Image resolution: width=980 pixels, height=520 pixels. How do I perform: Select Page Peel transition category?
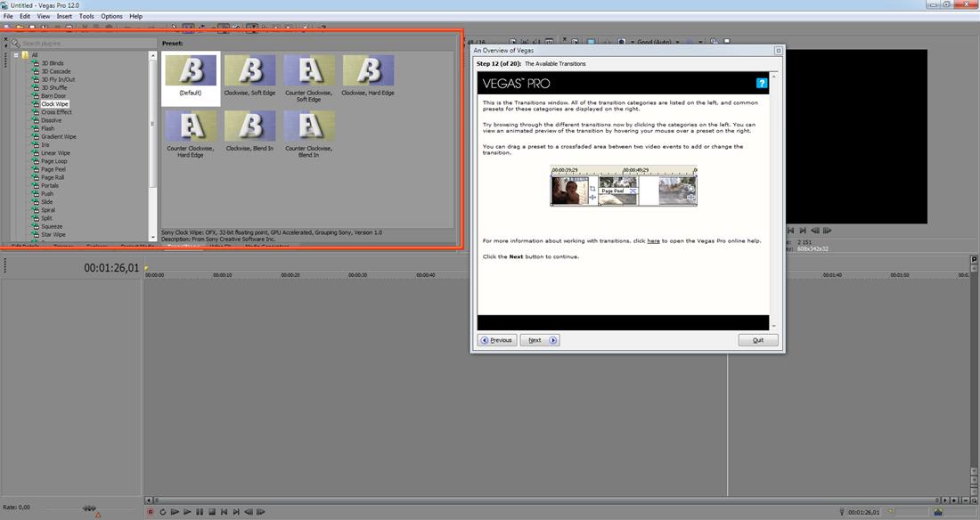[x=53, y=169]
